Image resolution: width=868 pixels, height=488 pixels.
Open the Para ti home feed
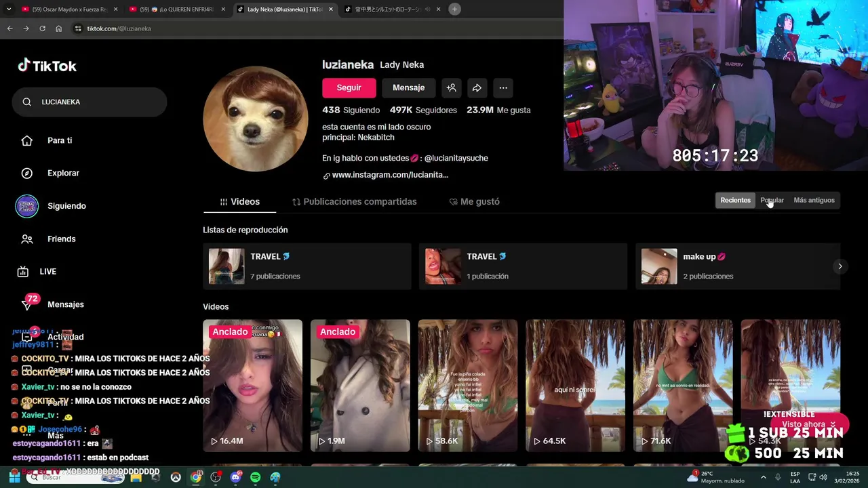point(59,140)
